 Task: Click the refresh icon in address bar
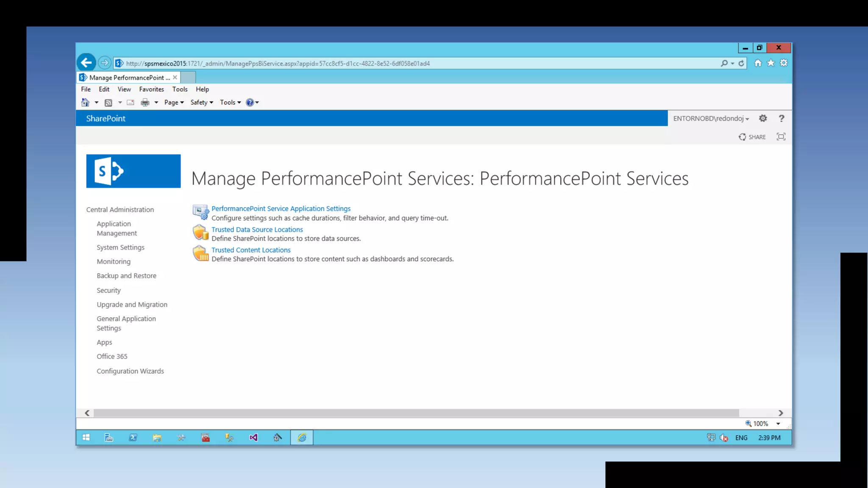[741, 63]
